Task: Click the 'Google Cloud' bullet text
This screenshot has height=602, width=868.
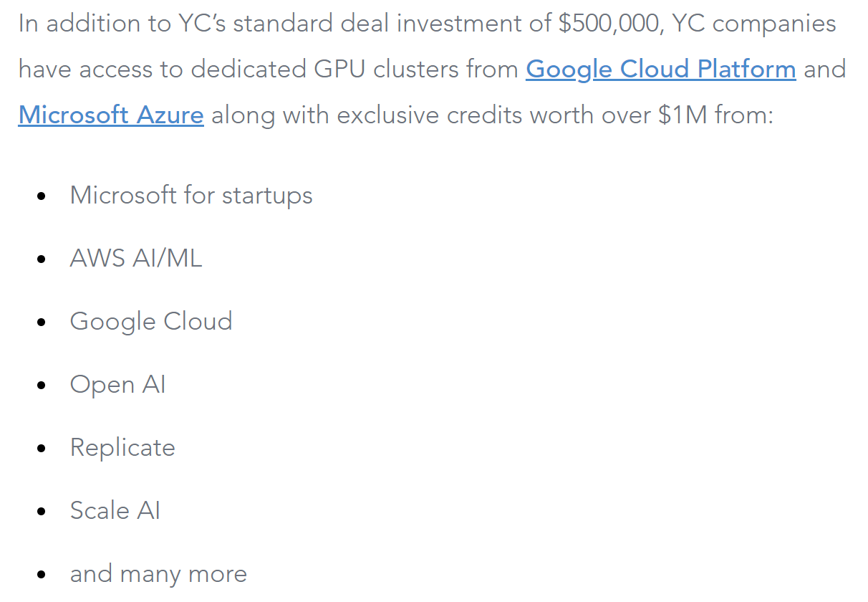Action: [151, 321]
